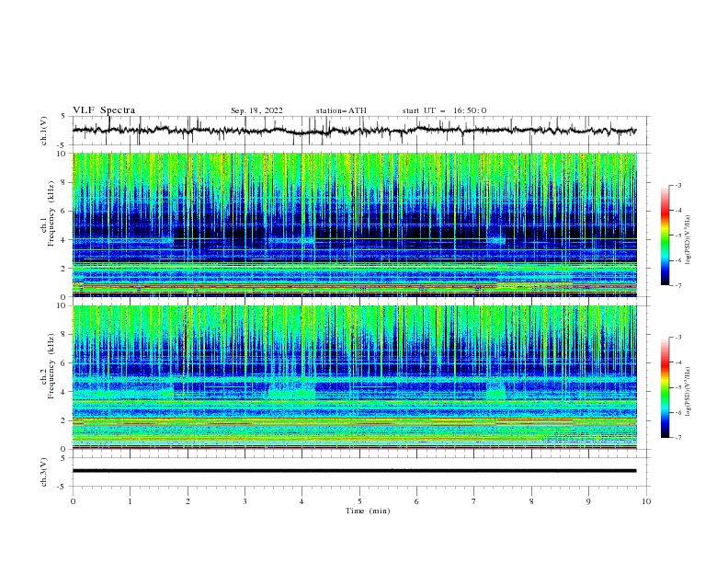The width and height of the screenshot is (728, 563).
Task: Click the '-3' label on ch.1 colorbar
Action: [677, 185]
